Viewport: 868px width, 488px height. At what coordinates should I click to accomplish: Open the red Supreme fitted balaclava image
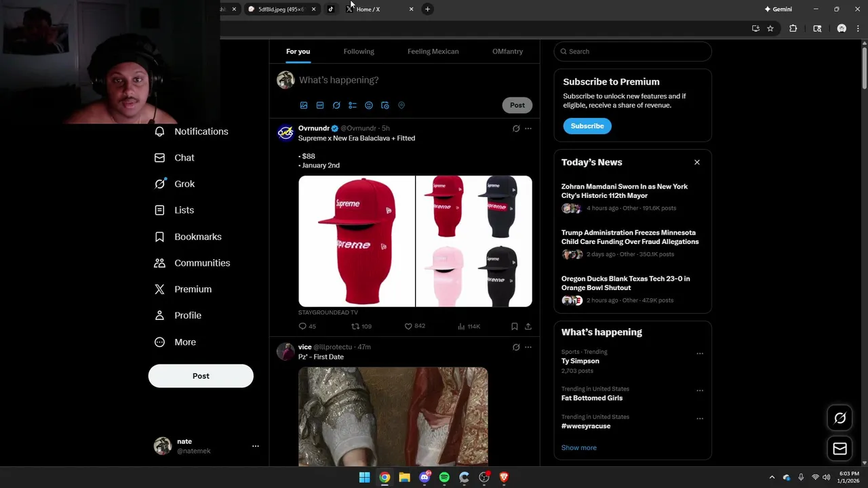[357, 241]
